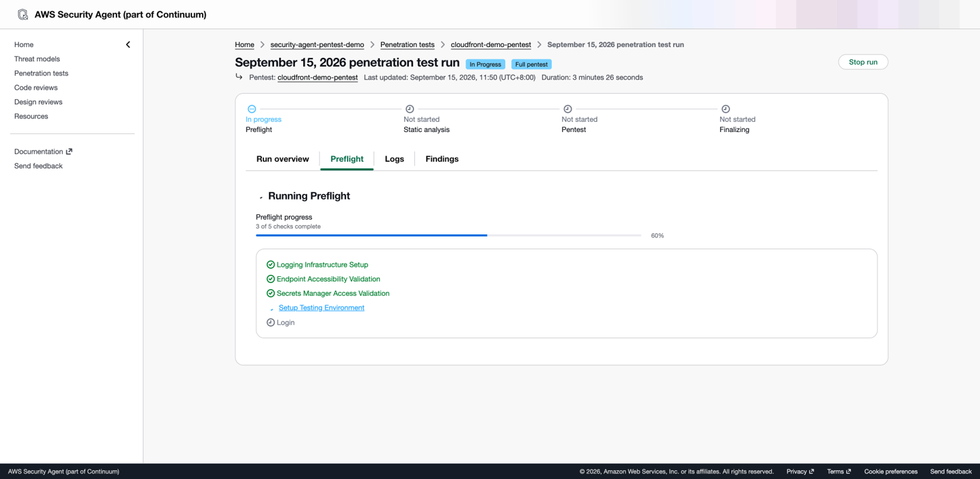Click Send feedback in the sidebar
Image resolution: width=980 pixels, height=479 pixels.
pyautogui.click(x=38, y=166)
